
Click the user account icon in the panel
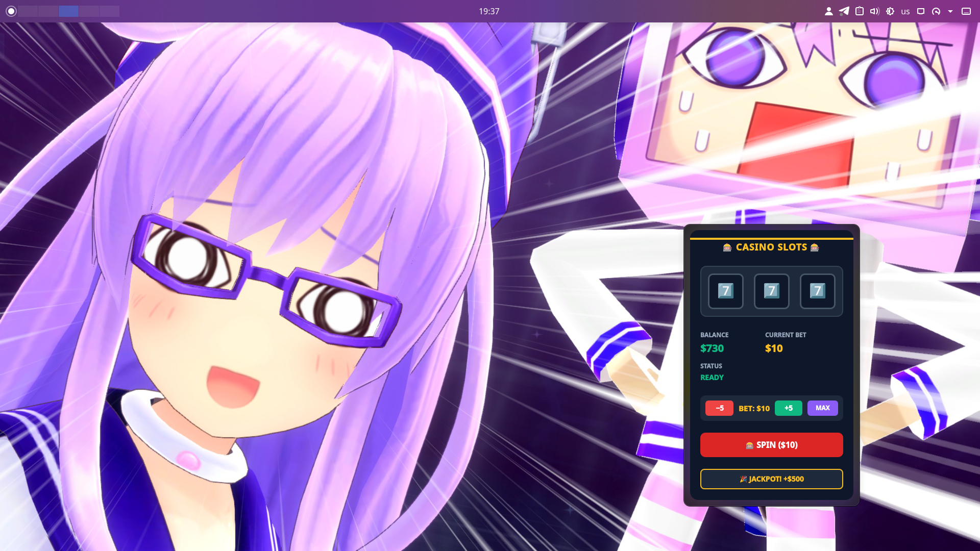828,11
